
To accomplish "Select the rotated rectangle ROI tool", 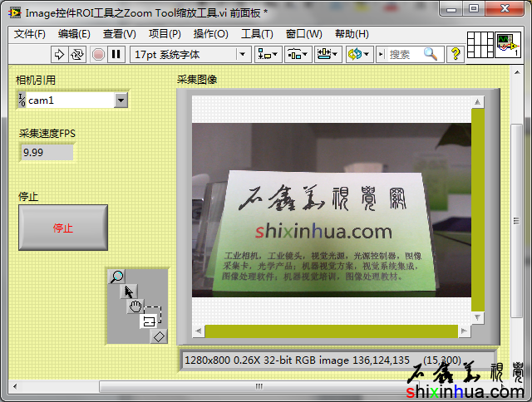I will 160,336.
